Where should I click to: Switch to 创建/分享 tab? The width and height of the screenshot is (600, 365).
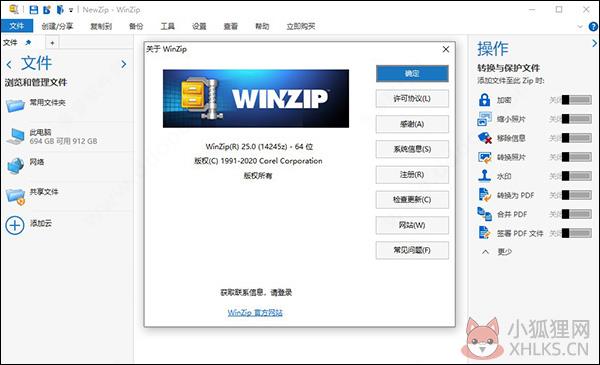pyautogui.click(x=57, y=26)
